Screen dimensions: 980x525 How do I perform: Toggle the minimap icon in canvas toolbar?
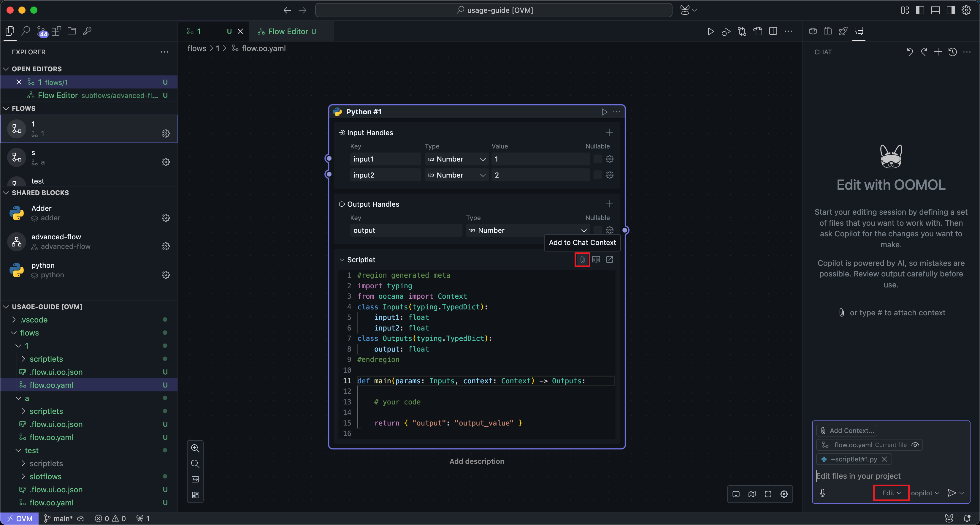coord(752,494)
